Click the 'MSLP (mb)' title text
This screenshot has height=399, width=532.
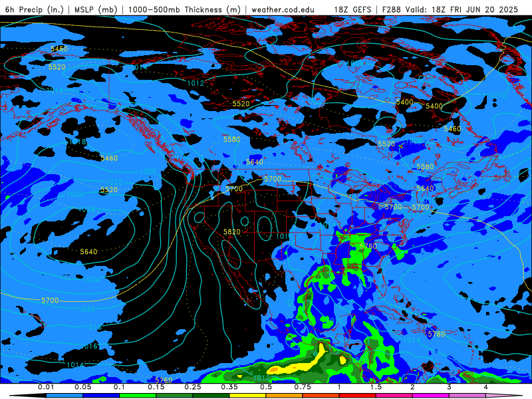click(95, 9)
